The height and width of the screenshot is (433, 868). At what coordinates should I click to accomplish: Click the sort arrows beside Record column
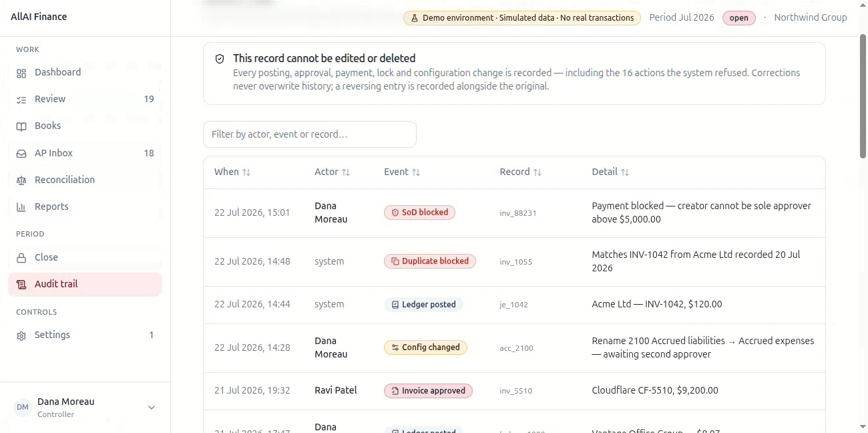[537, 172]
